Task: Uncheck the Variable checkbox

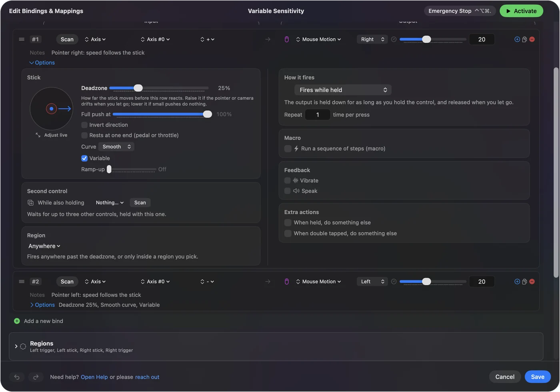Action: (x=84, y=158)
